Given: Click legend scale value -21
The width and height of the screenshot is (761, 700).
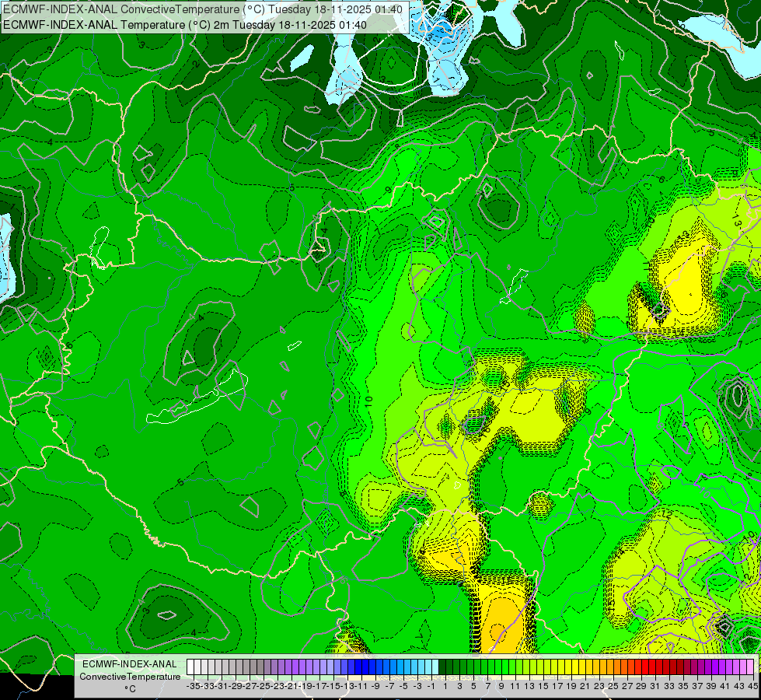Looking at the screenshot, I should tap(291, 686).
